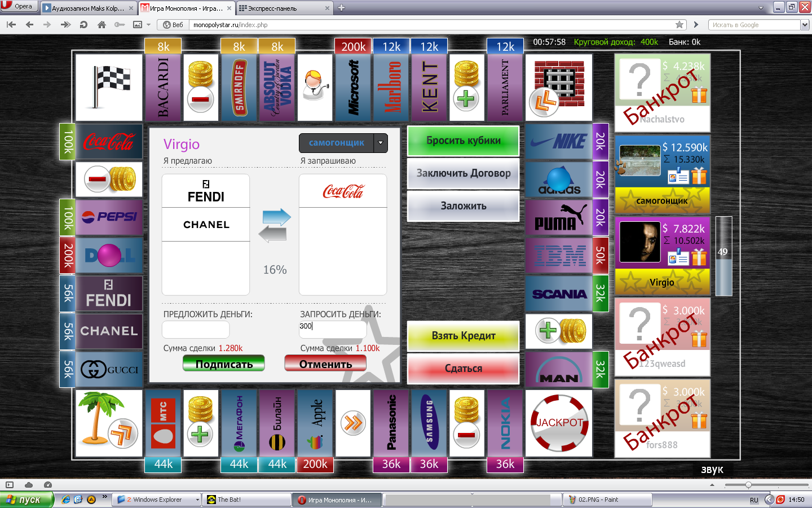Open the Opera search engine dropdown
Screen dimensions: 812x508
pos(805,25)
